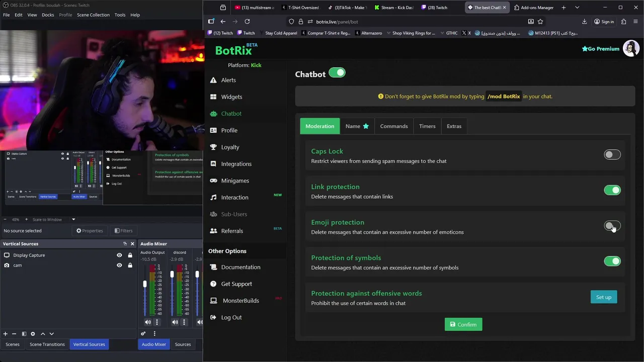Open discord channel options menu
Image resolution: width=644 pixels, height=362 pixels.
[184, 322]
